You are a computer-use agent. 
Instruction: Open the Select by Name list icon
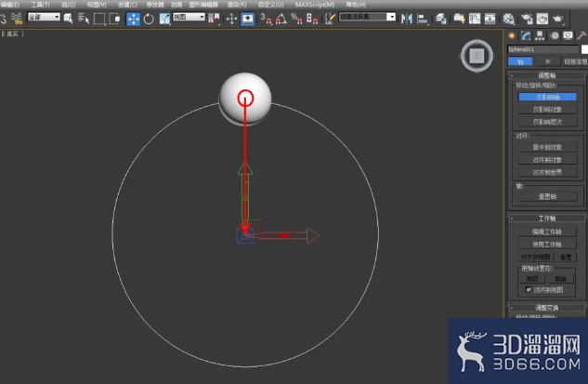click(84, 19)
